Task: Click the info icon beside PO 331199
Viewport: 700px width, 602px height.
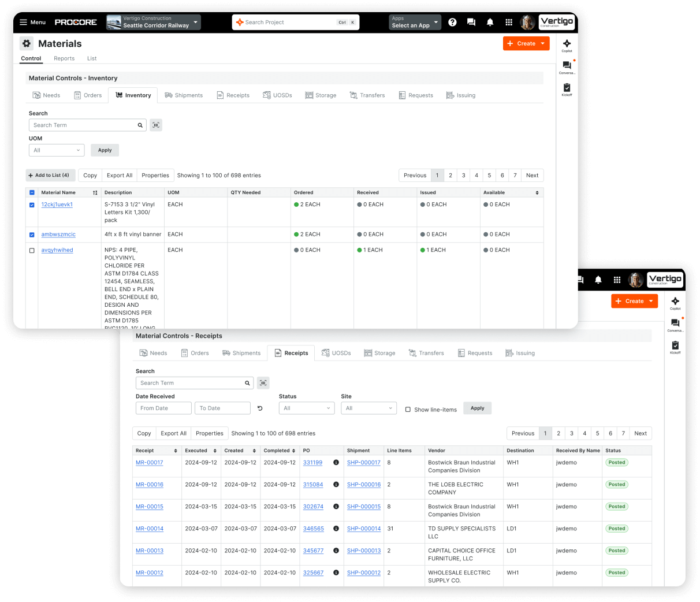Action: (336, 462)
